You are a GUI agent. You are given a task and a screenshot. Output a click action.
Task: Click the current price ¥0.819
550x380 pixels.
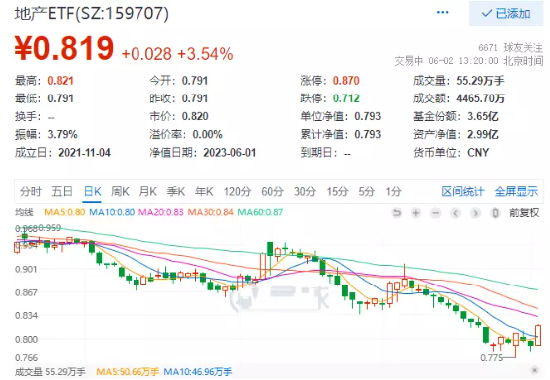[x=64, y=48]
